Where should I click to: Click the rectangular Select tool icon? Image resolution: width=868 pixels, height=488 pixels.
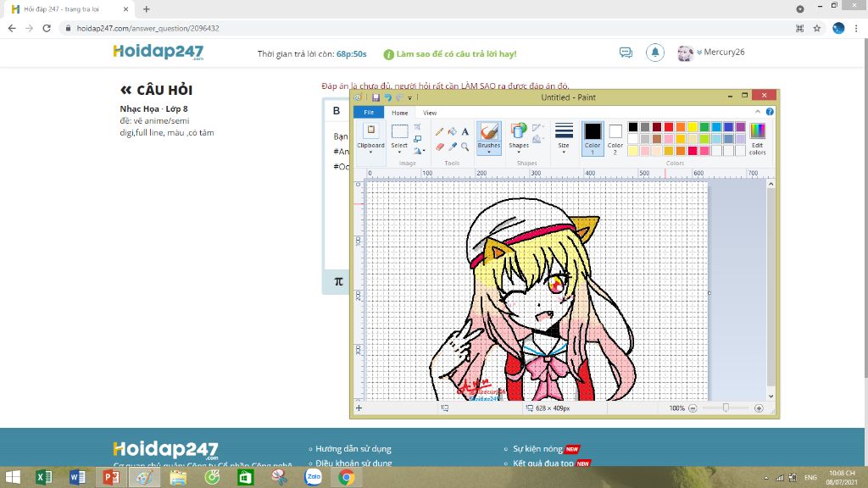point(399,131)
